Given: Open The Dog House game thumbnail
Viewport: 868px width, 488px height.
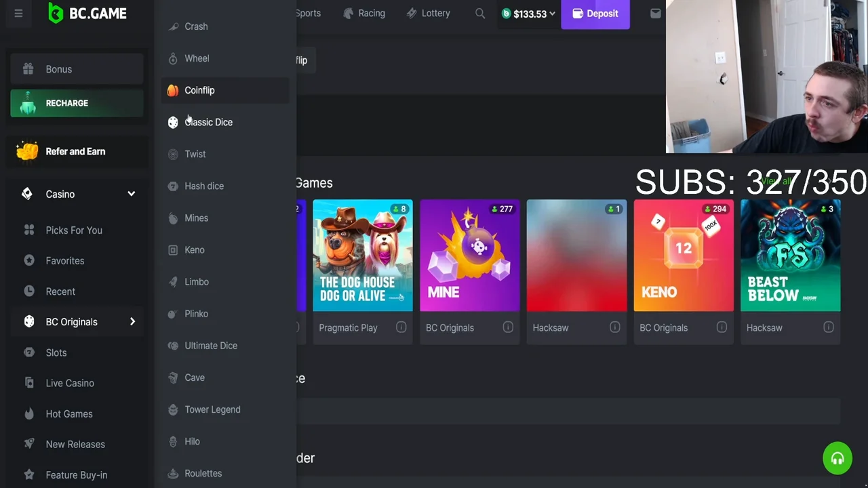Looking at the screenshot, I should tap(363, 256).
